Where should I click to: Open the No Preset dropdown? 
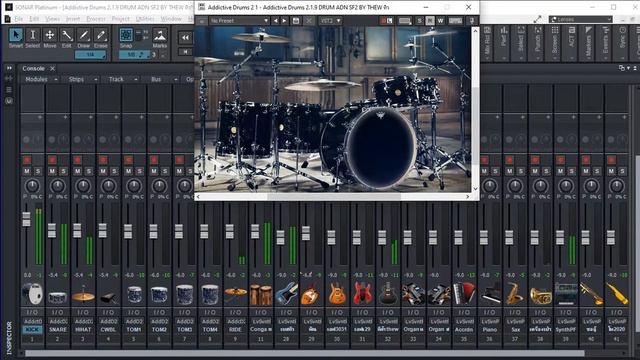tap(239, 20)
